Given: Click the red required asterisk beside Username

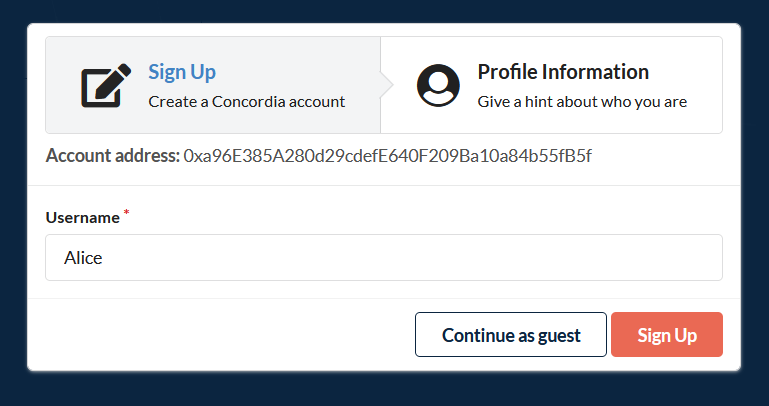Looking at the screenshot, I should click(x=127, y=214).
